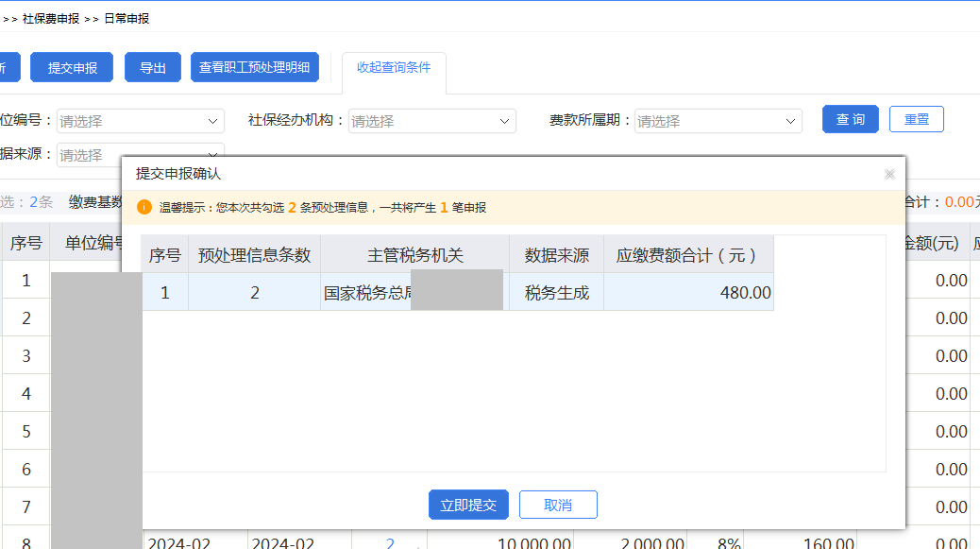Cancel with the 取消 button
The image size is (980, 549).
click(558, 505)
